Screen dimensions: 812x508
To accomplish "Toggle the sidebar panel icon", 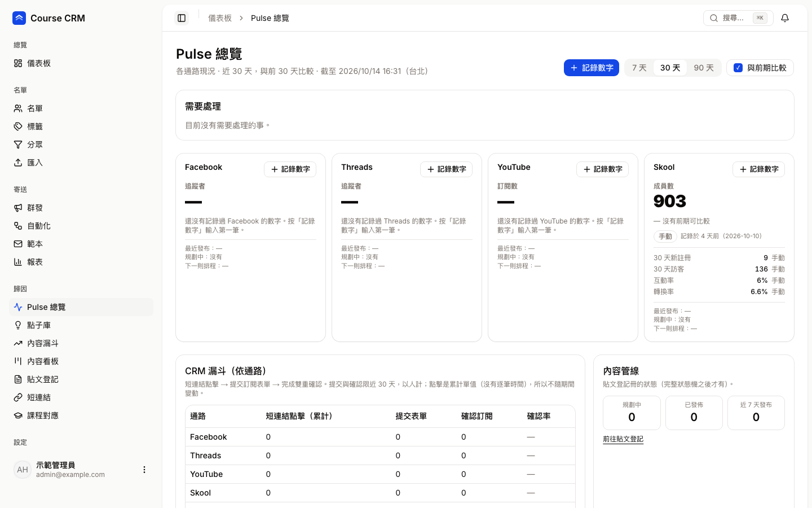I will click(182, 18).
